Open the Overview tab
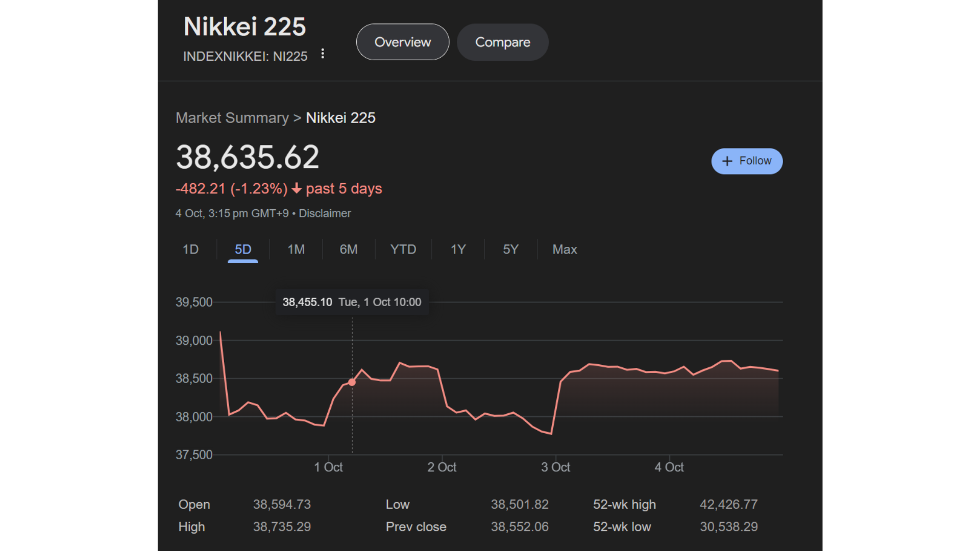 tap(402, 42)
